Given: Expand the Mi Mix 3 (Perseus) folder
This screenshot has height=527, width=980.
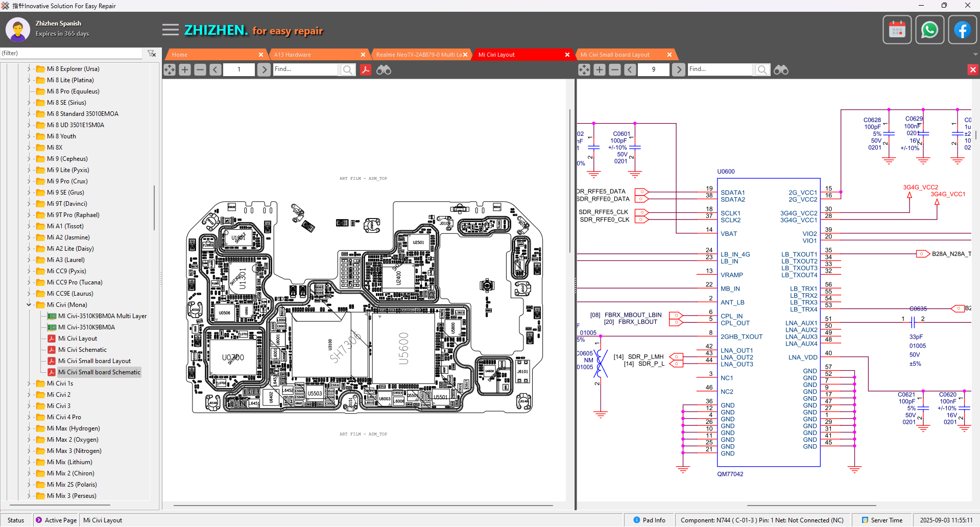Looking at the screenshot, I should [29, 496].
